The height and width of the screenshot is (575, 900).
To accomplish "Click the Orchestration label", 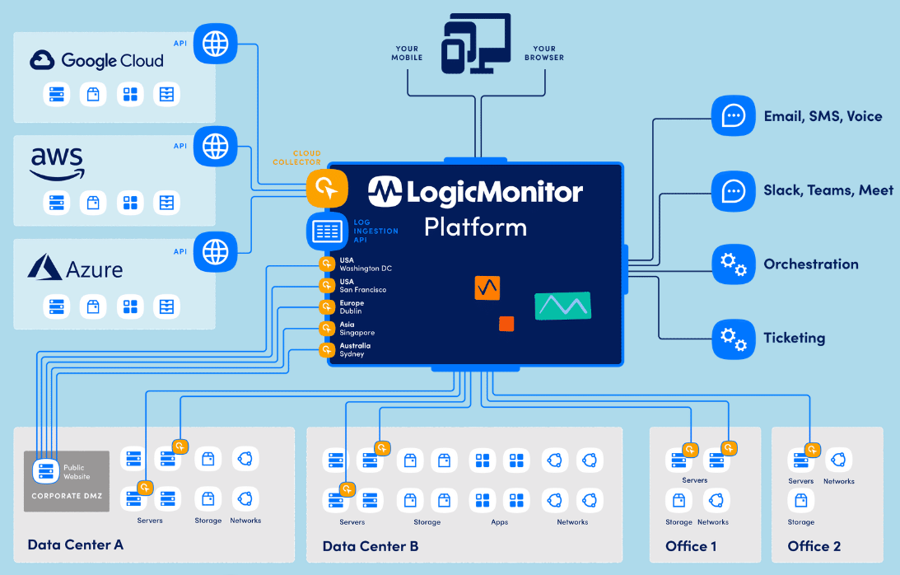I will 811,264.
